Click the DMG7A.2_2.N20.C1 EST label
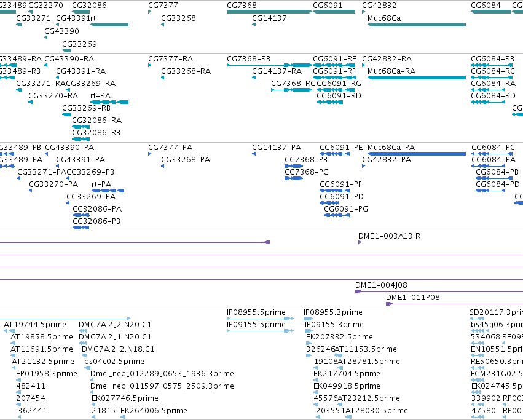 115,325
